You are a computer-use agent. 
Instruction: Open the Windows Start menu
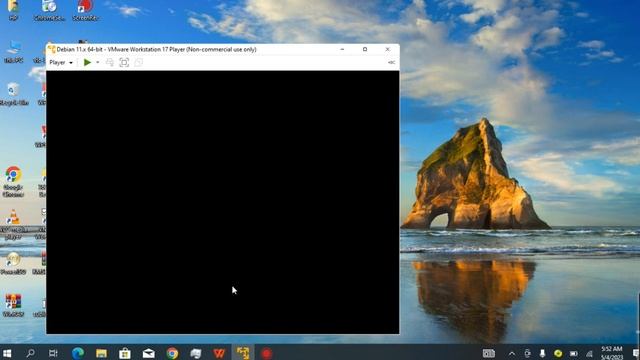pyautogui.click(x=7, y=353)
